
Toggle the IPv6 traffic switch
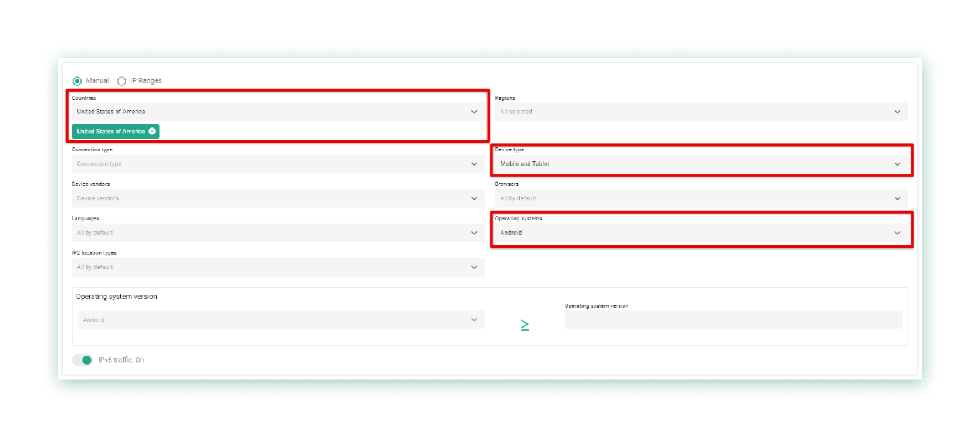point(83,360)
